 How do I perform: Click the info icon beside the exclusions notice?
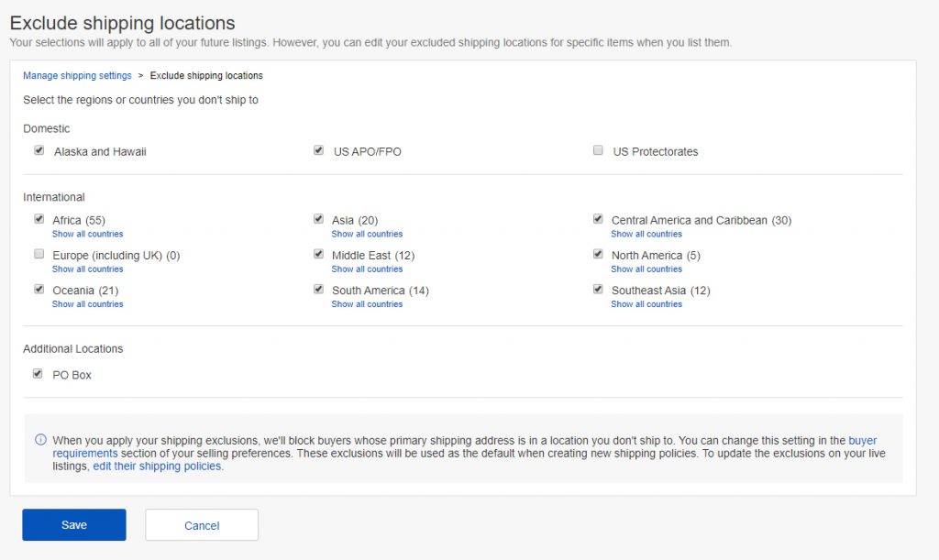coord(40,440)
